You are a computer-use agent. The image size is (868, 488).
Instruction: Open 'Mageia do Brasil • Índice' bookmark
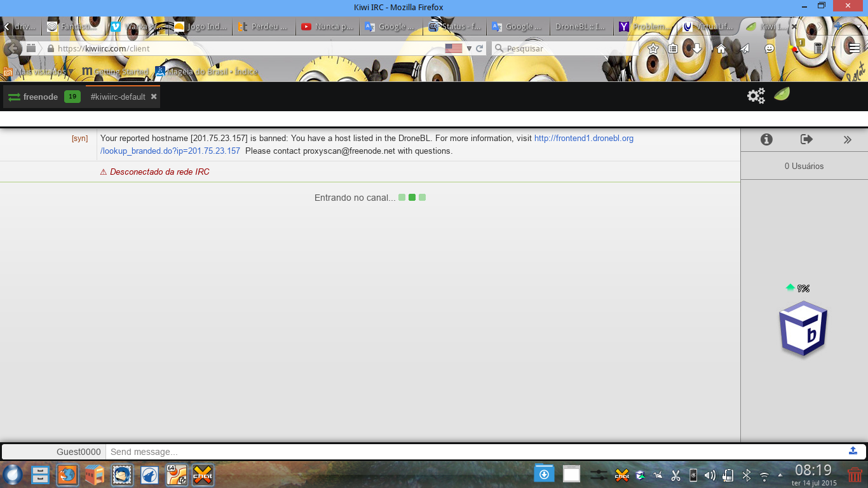tap(206, 72)
